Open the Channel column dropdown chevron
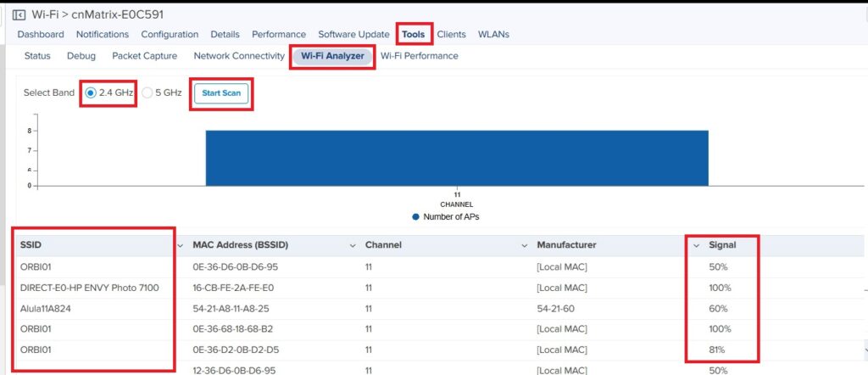This screenshot has width=868, height=375. (x=525, y=245)
